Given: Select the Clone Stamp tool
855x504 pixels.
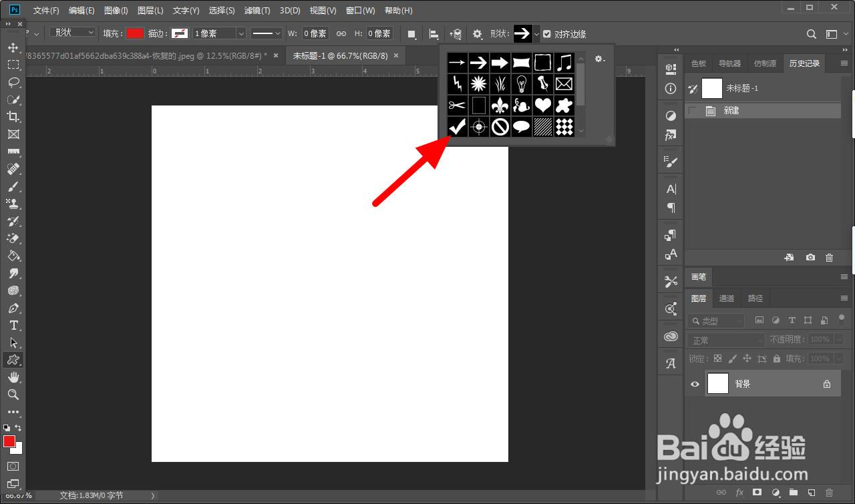Looking at the screenshot, I should point(13,204).
